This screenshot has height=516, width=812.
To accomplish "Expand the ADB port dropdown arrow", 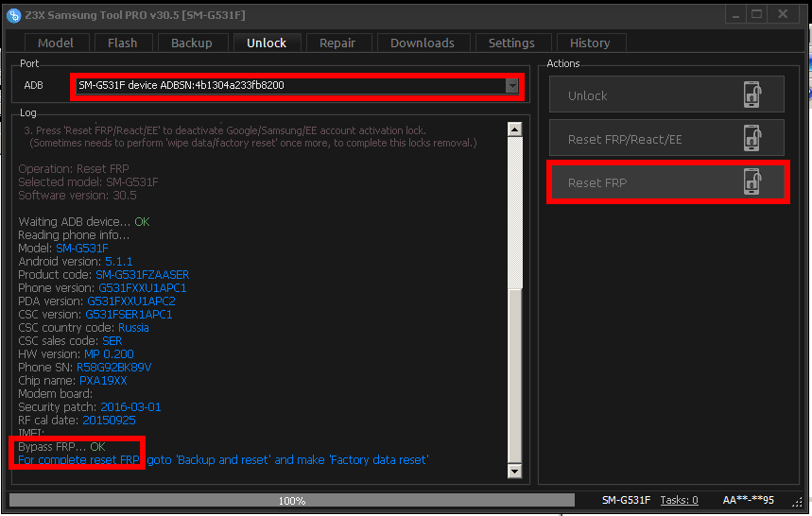I will pos(511,85).
